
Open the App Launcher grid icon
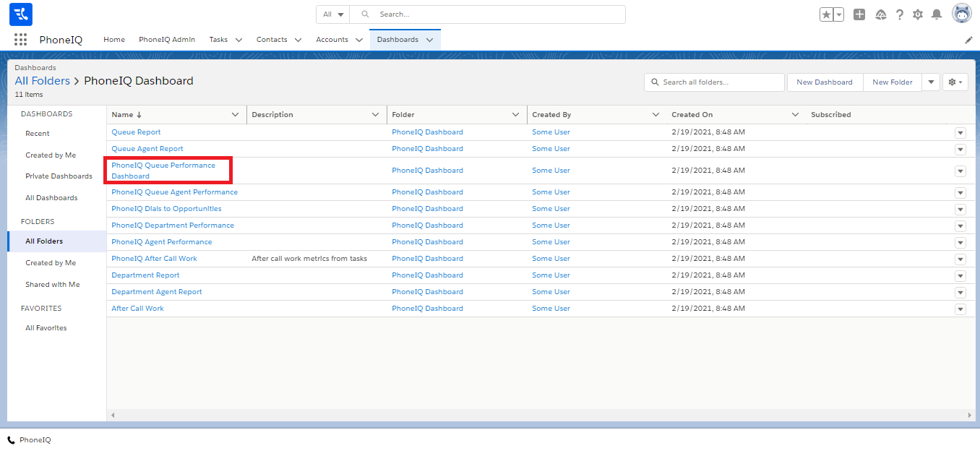(20, 40)
